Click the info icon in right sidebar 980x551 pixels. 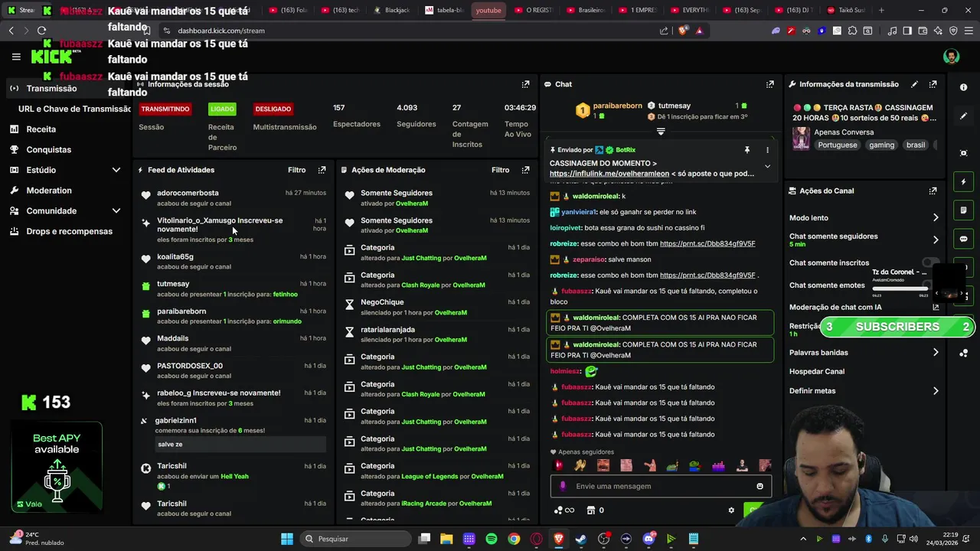[963, 87]
